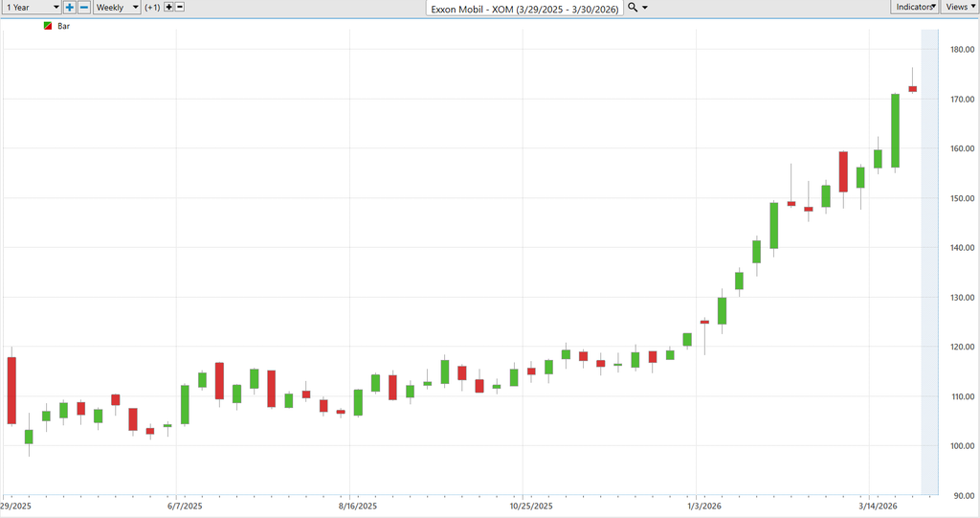Image resolution: width=980 pixels, height=518 pixels.
Task: Click the (+1) forecast offset label
Action: (x=153, y=8)
